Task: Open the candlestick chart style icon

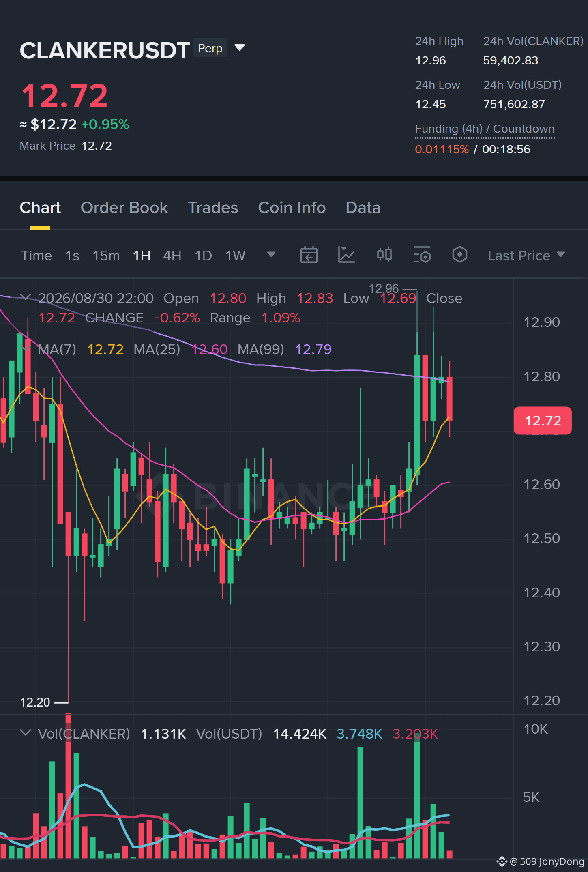Action: (384, 255)
